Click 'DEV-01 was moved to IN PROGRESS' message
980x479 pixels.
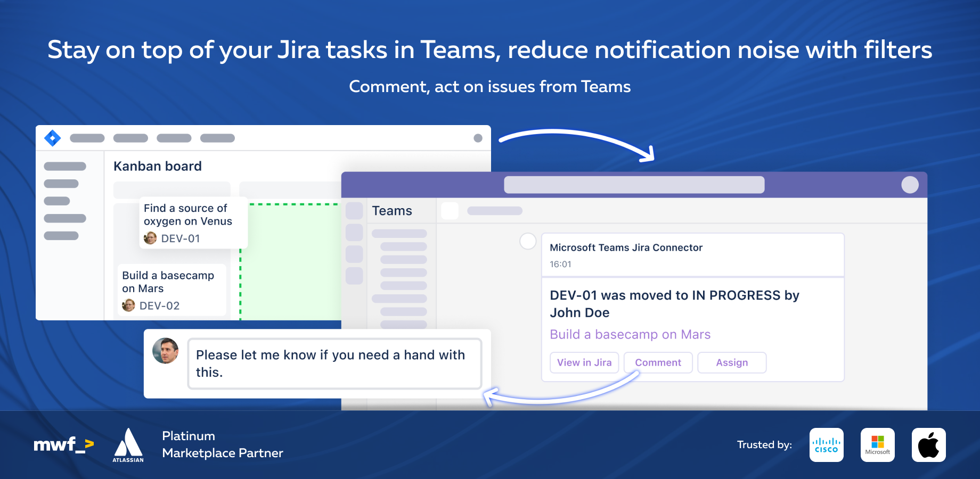[674, 304]
